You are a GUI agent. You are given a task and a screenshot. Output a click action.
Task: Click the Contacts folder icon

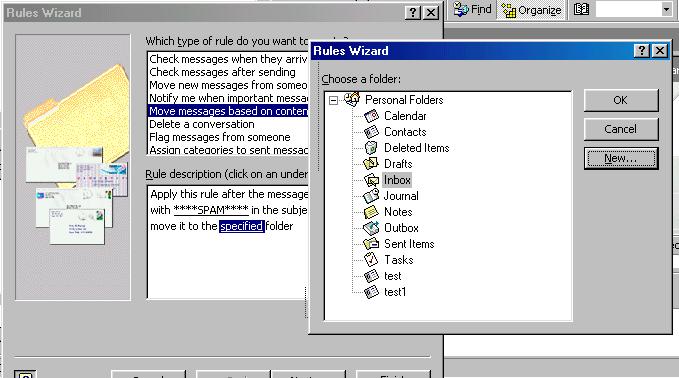371,132
